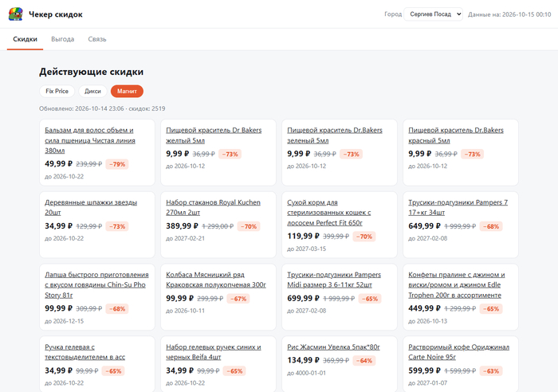Open Конфеты пралине Edle Trophen link
Viewport: 558px width, 392px height.
pyautogui.click(x=457, y=284)
